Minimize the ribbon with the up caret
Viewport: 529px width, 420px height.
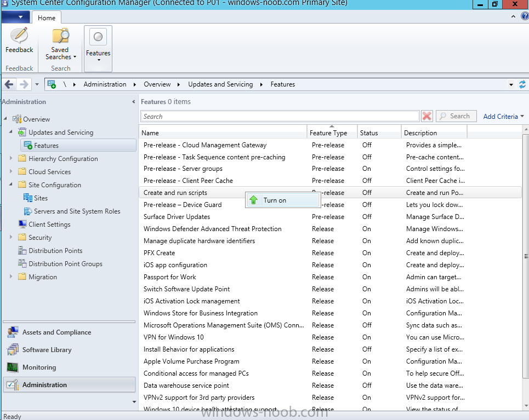click(513, 16)
